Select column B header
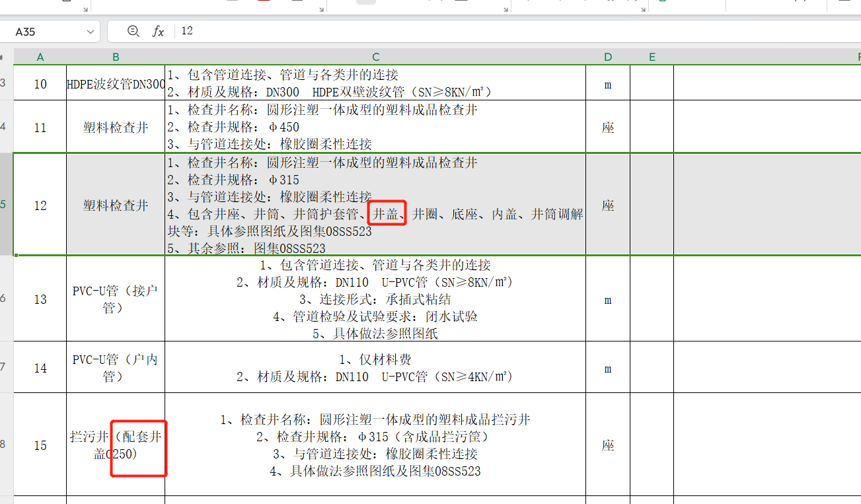 click(116, 57)
